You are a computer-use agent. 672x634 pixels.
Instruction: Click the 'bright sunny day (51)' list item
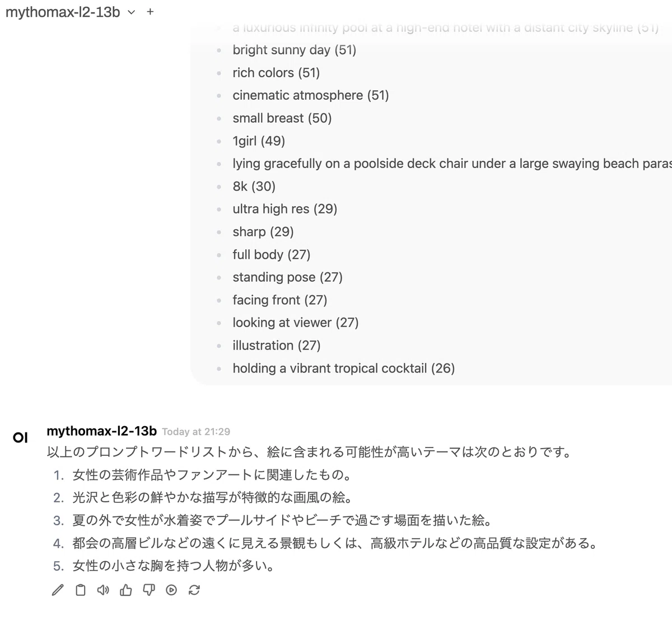pos(295,50)
